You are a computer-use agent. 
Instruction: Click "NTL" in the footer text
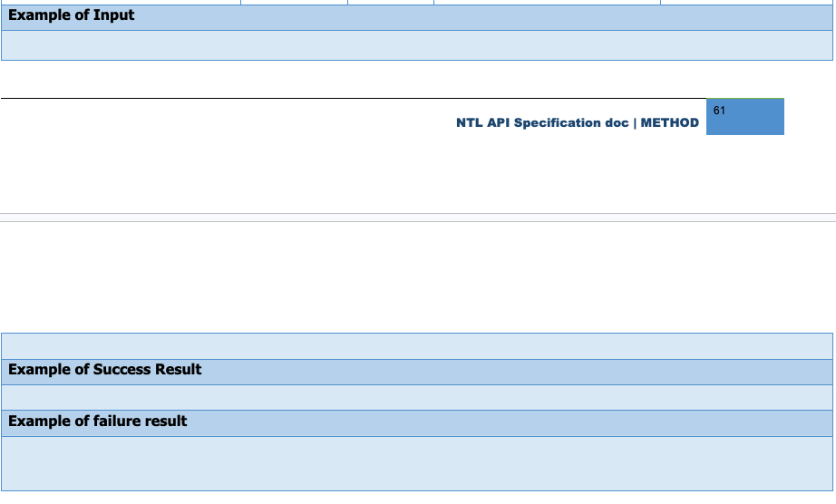pos(470,123)
